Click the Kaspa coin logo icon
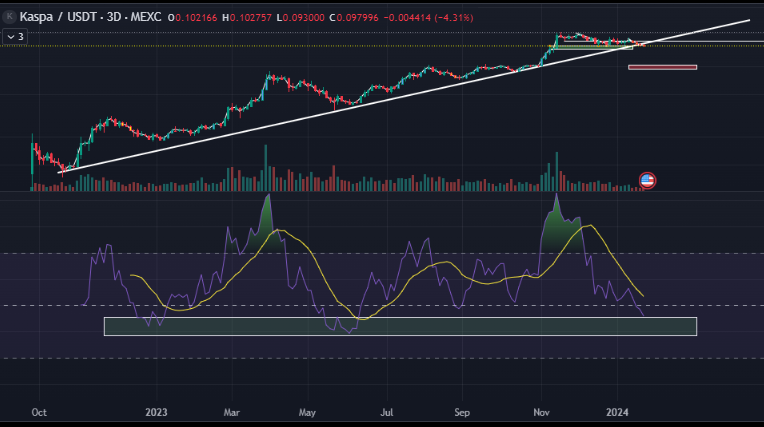The image size is (764, 427). point(9,17)
